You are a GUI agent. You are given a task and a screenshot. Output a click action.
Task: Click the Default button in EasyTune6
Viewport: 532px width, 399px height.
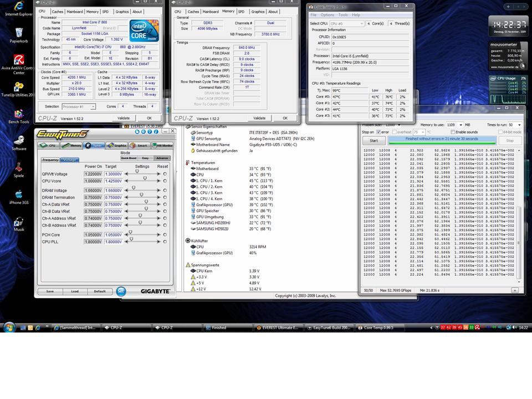click(x=100, y=291)
